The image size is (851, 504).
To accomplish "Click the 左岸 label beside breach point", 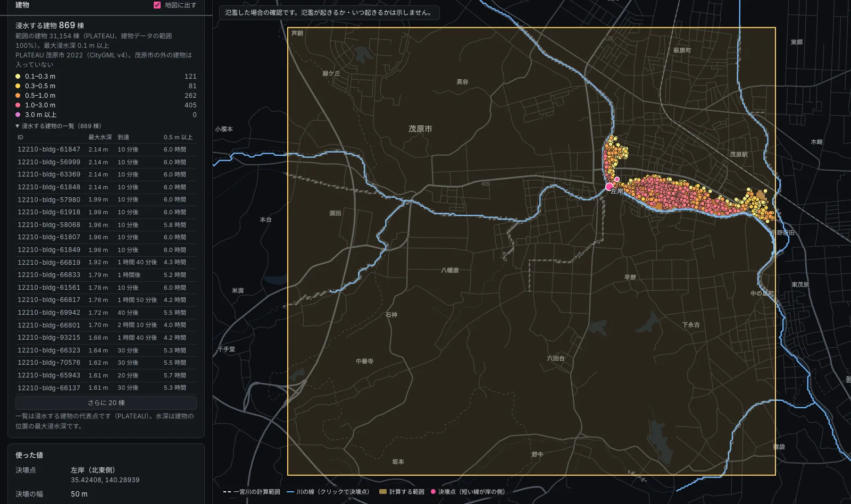I will (x=617, y=191).
